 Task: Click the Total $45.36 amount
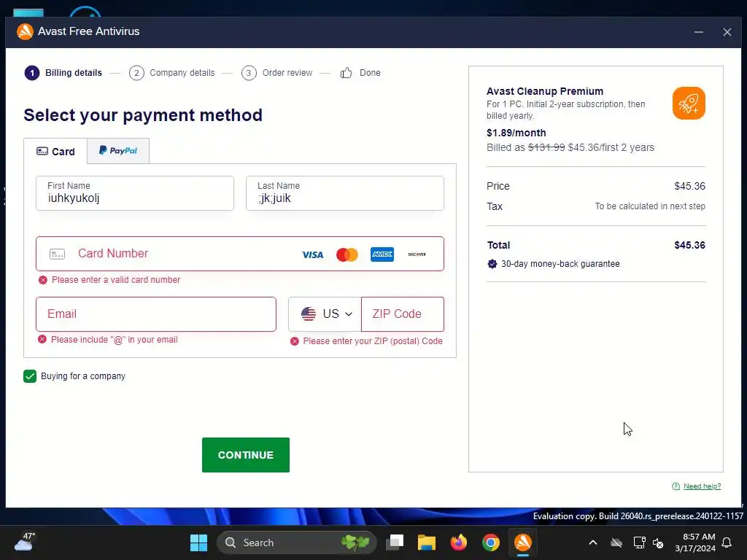tap(689, 245)
